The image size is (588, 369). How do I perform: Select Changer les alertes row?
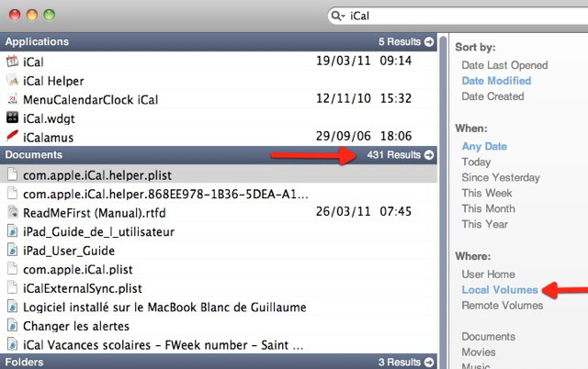point(219,325)
